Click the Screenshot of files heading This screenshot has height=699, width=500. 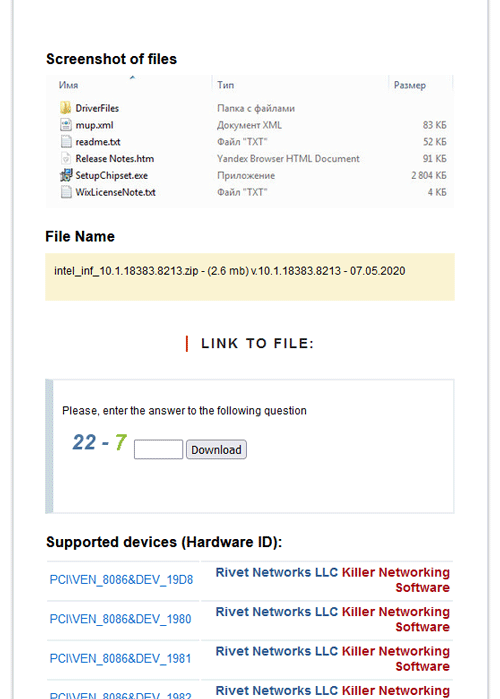click(111, 59)
